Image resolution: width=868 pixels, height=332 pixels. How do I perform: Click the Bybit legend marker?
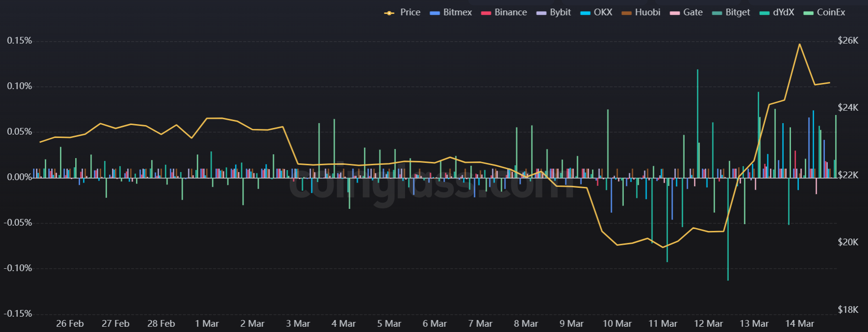coord(541,13)
